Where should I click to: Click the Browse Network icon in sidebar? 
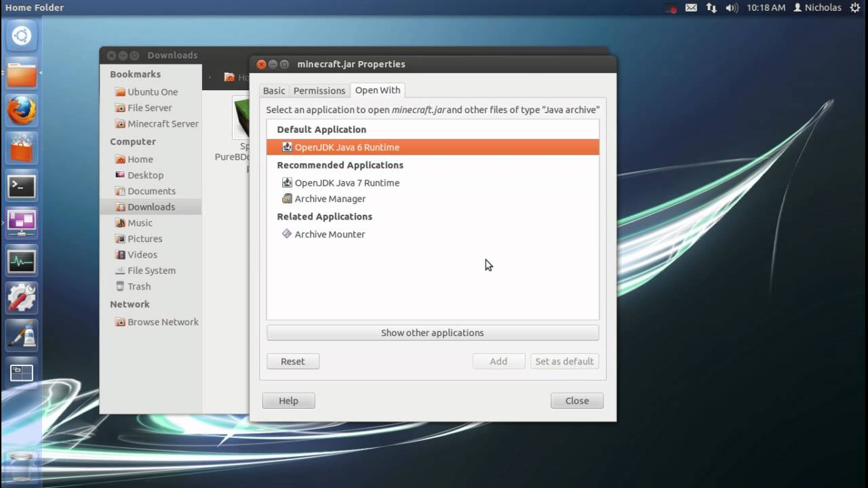120,322
